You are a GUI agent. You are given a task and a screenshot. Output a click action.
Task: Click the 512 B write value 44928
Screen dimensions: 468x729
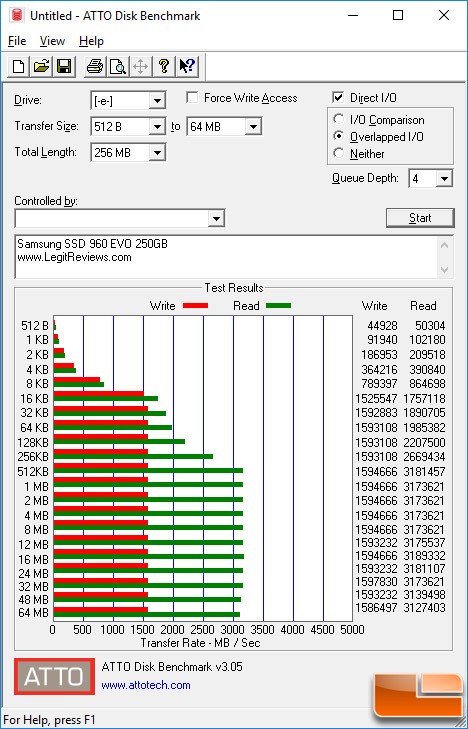click(x=382, y=326)
